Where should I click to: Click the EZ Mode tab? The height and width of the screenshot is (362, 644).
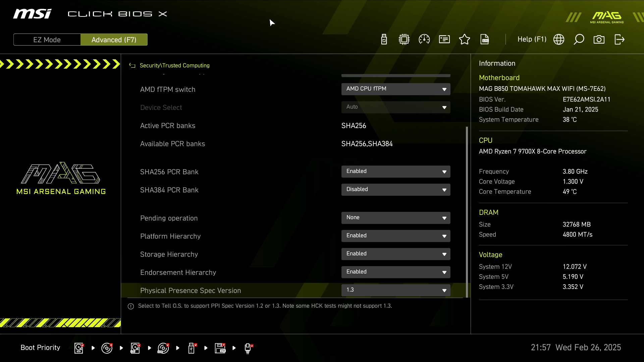pyautogui.click(x=47, y=40)
